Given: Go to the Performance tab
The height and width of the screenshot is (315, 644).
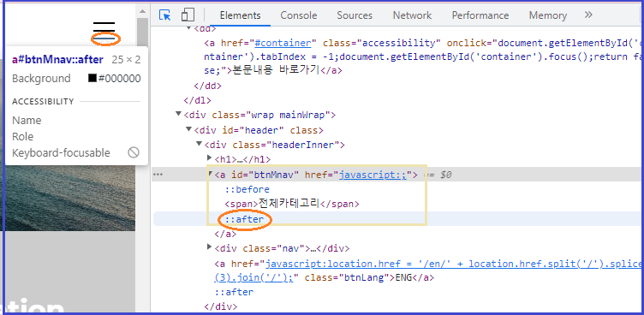Looking at the screenshot, I should coord(480,15).
